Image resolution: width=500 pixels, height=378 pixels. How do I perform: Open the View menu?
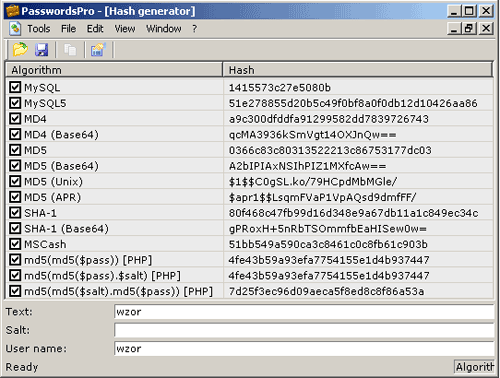(125, 29)
